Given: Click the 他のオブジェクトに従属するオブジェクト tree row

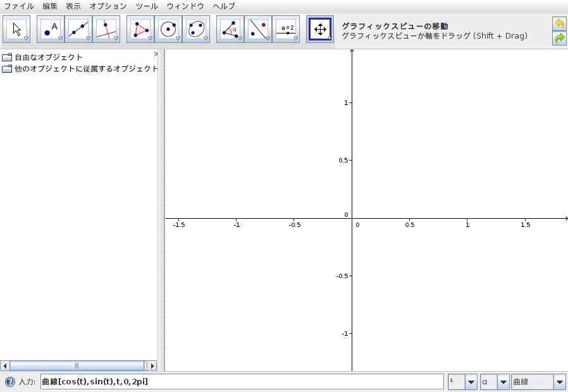Looking at the screenshot, I should [x=80, y=68].
